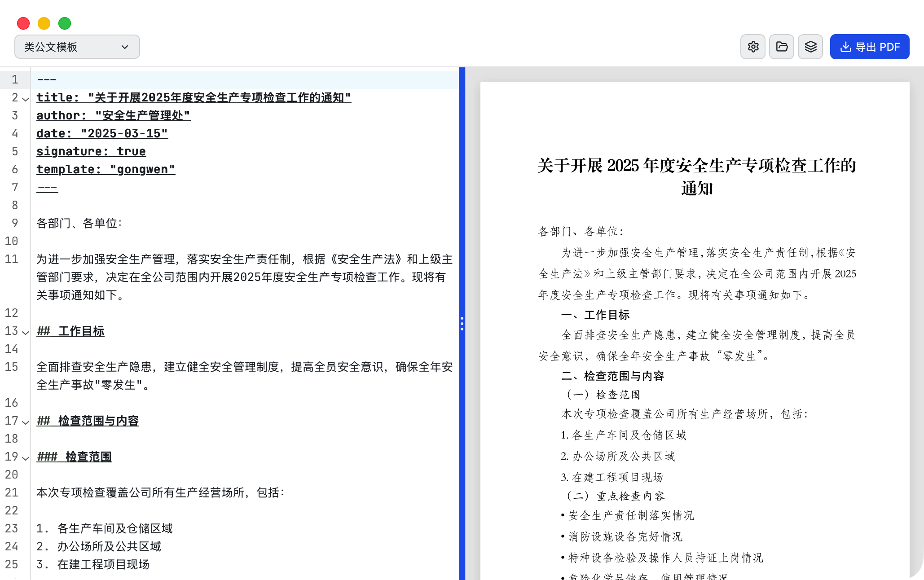Screen dimensions: 924x580
Task: Collapse the frontmatter block at line 2
Action: [x=25, y=100]
